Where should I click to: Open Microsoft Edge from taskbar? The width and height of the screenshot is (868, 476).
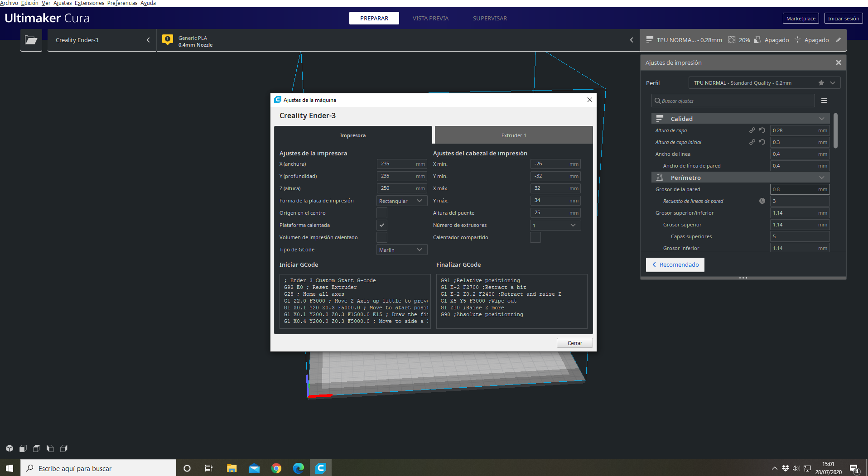click(299, 468)
